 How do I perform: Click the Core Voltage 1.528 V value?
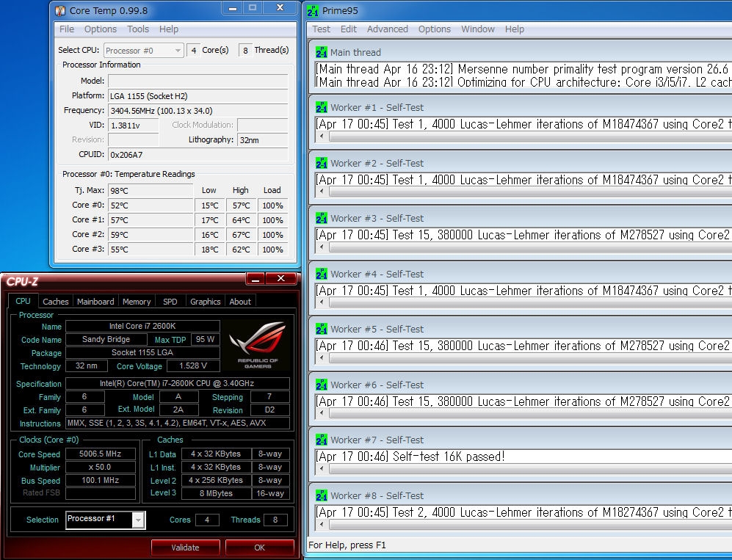coord(193,366)
